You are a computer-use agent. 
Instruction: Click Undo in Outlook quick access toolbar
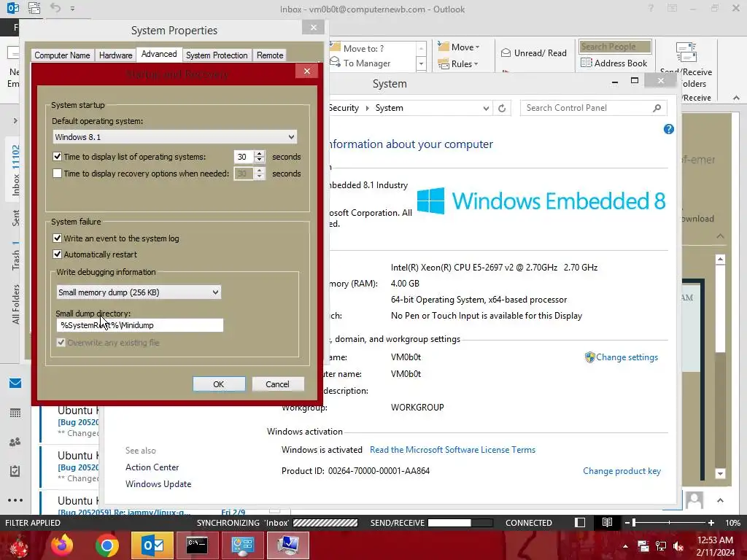[55, 8]
